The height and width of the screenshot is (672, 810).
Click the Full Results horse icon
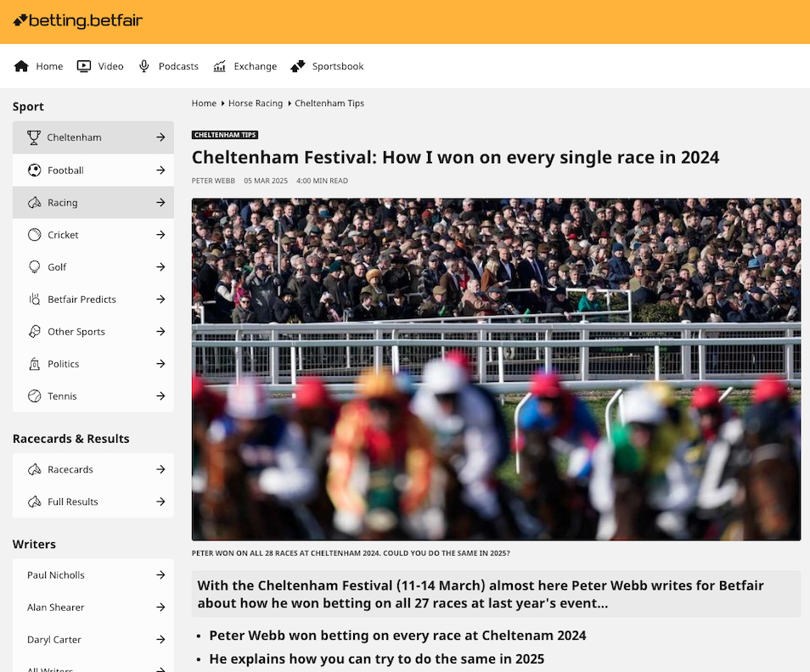35,501
